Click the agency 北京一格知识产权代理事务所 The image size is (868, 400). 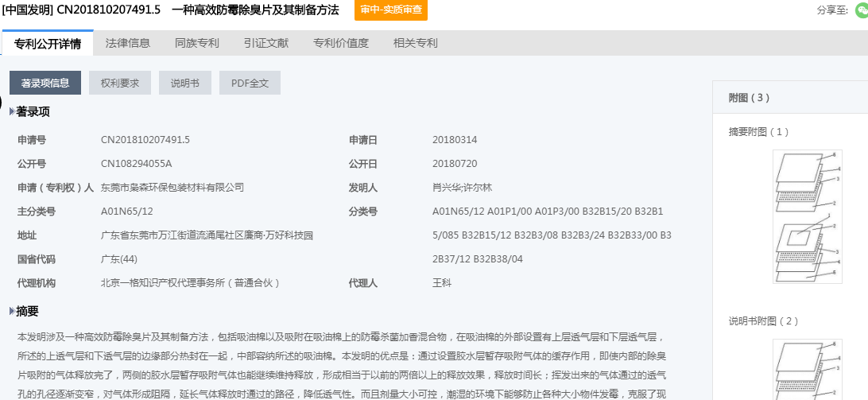click(190, 283)
